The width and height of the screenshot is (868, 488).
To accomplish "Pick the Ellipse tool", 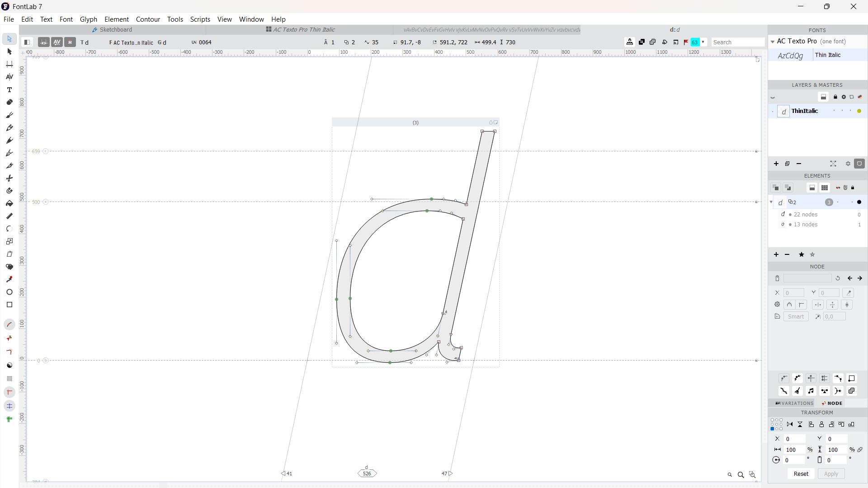I will (x=9, y=292).
